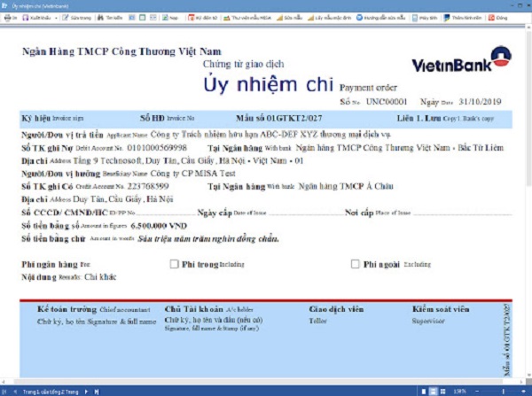Click the green-bordered page layout icon
The image size is (532, 396).
click(x=143, y=18)
